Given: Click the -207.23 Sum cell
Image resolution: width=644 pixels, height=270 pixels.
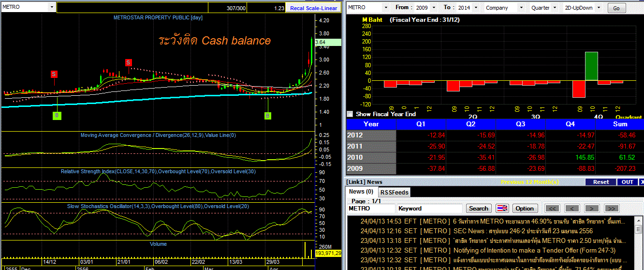Looking at the screenshot, I should 619,169.
